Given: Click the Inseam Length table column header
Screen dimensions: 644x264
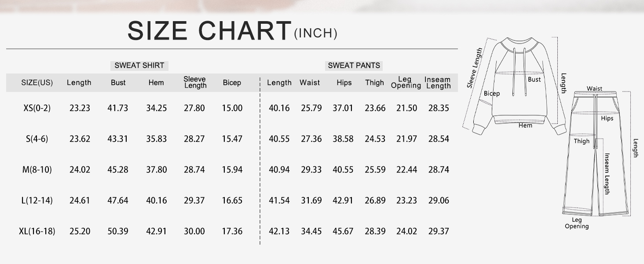Looking at the screenshot, I should click(x=438, y=83).
